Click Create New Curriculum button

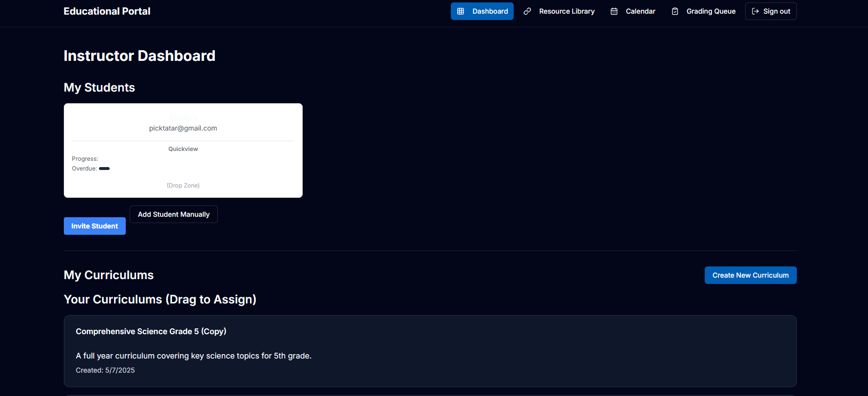[x=751, y=275]
